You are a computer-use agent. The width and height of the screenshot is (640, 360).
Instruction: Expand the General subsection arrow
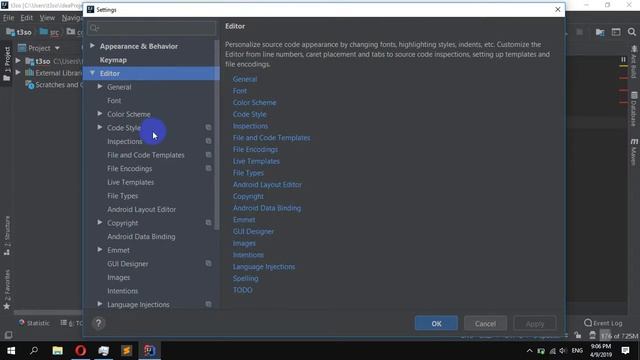point(100,87)
